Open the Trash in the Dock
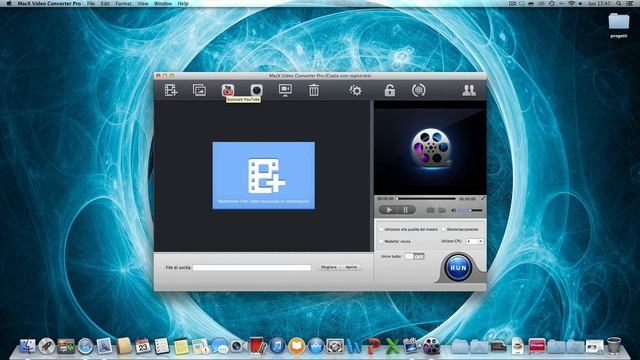This screenshot has height=360, width=640. [x=613, y=346]
